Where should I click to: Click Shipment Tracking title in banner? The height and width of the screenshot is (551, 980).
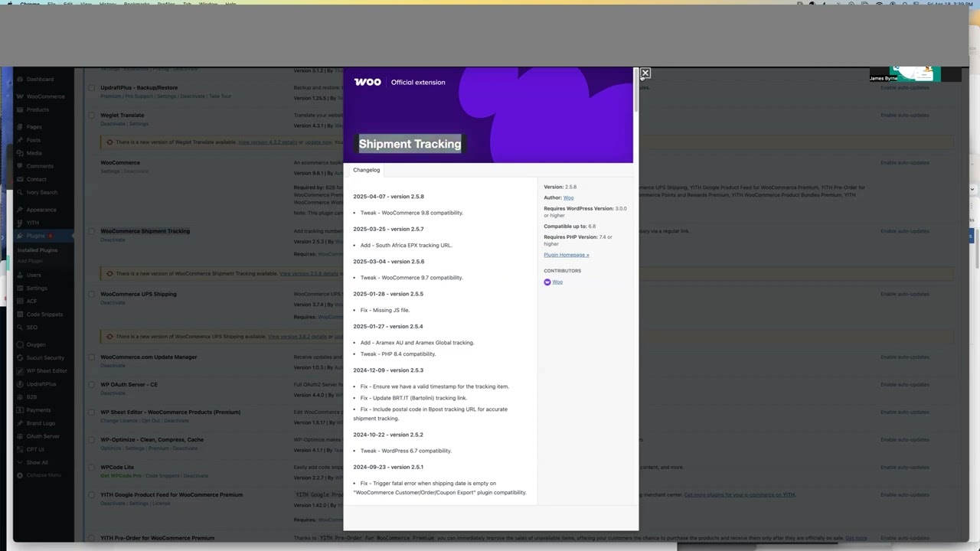pos(410,144)
